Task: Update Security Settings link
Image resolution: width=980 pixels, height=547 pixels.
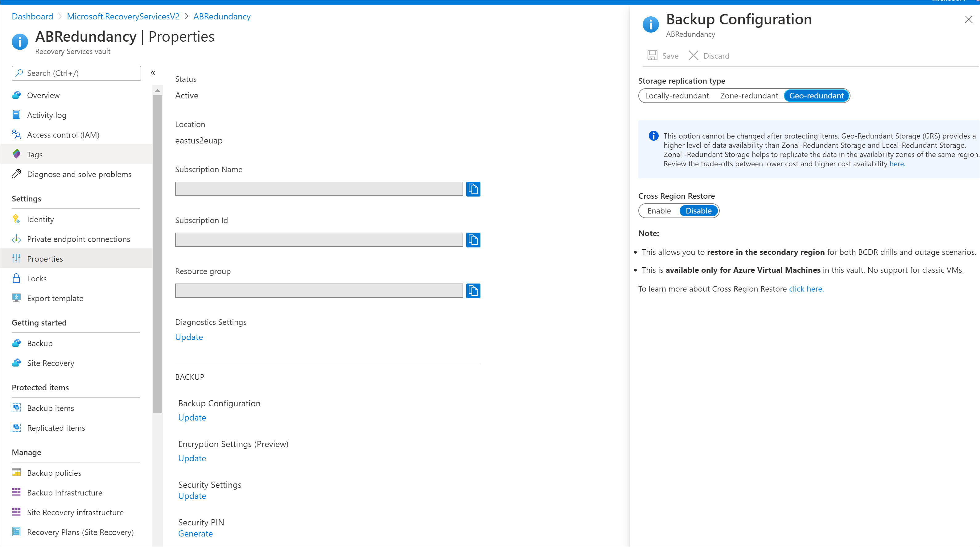Action: 191,496
